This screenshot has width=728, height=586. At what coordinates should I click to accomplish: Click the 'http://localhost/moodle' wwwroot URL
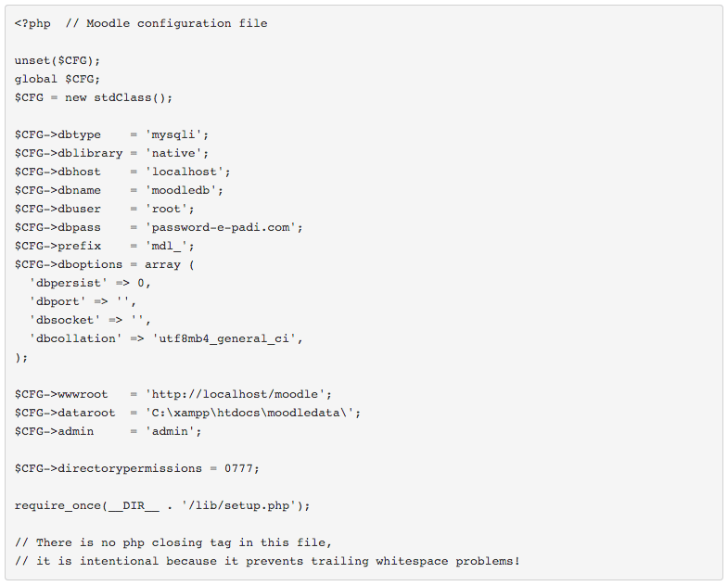click(x=237, y=394)
